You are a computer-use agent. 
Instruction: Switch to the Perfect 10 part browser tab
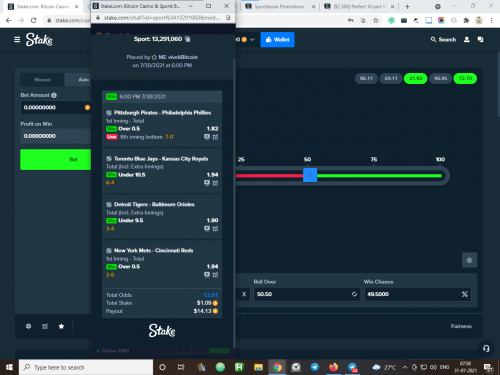pyautogui.click(x=359, y=6)
